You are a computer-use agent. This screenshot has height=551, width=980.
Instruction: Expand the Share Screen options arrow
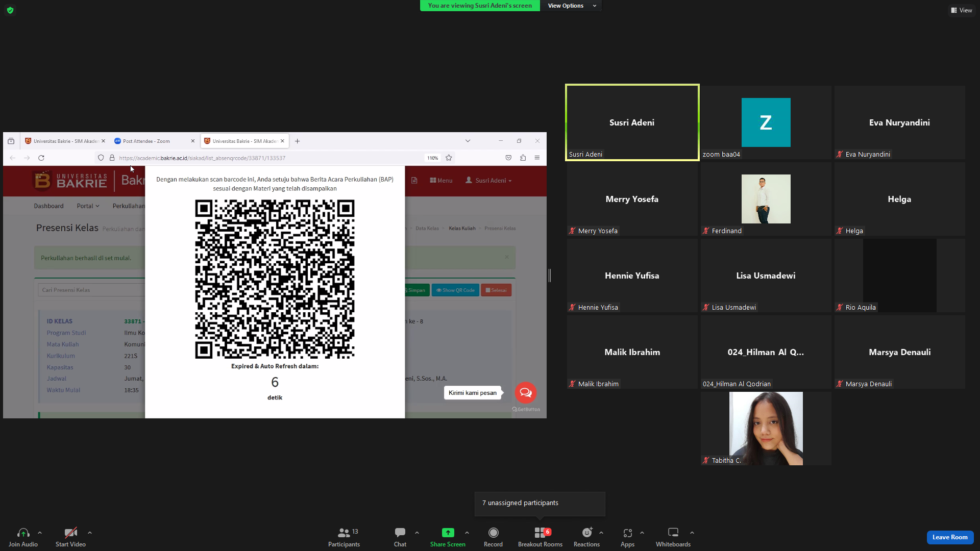[x=467, y=533]
